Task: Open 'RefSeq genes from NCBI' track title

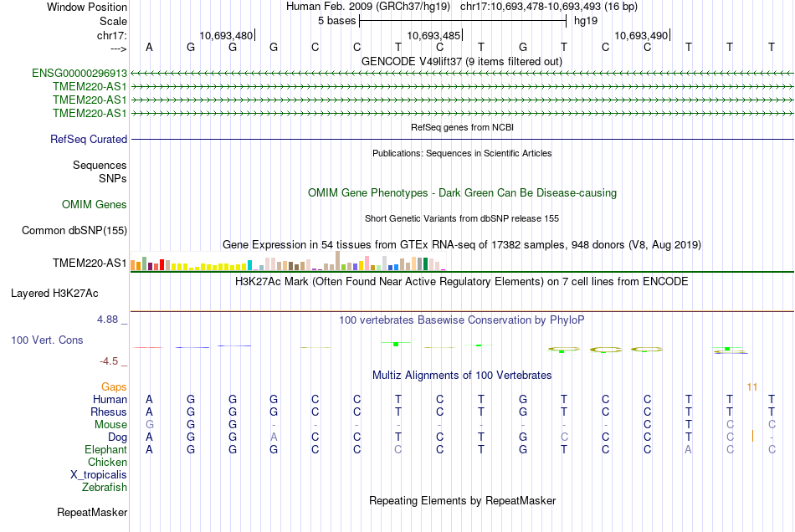Action: tap(462, 127)
